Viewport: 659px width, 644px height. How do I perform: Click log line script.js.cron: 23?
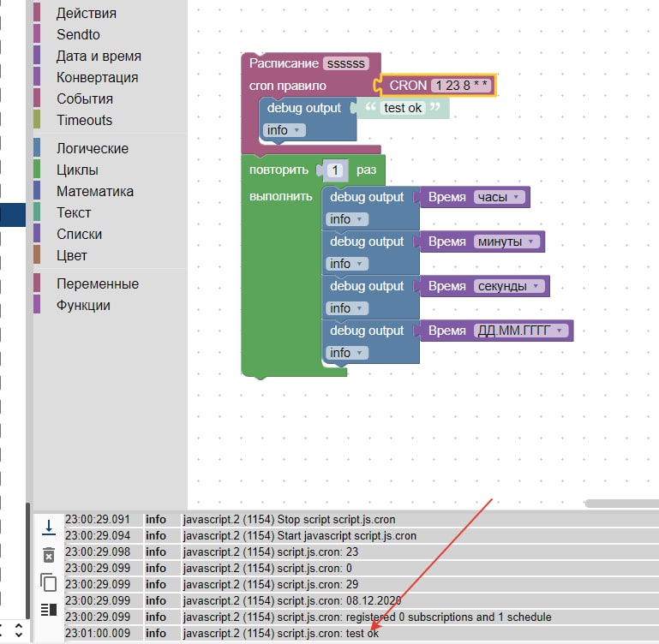click(x=270, y=552)
